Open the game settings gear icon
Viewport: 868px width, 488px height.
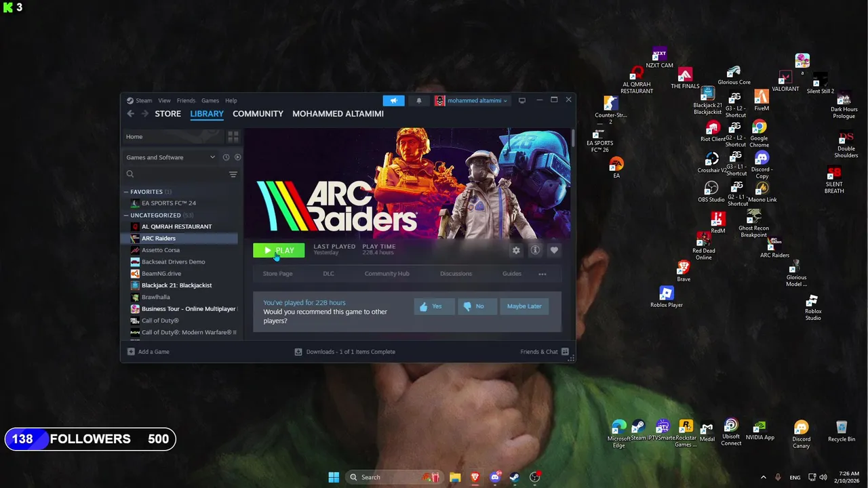click(x=516, y=251)
